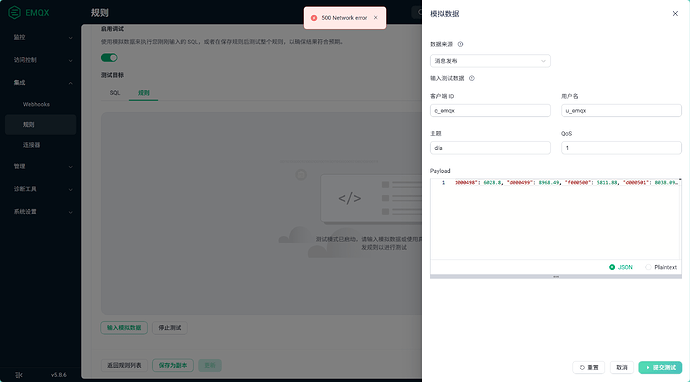The image size is (690, 382).
Task: Click the payload editor resize handle bar
Action: coord(556,276)
